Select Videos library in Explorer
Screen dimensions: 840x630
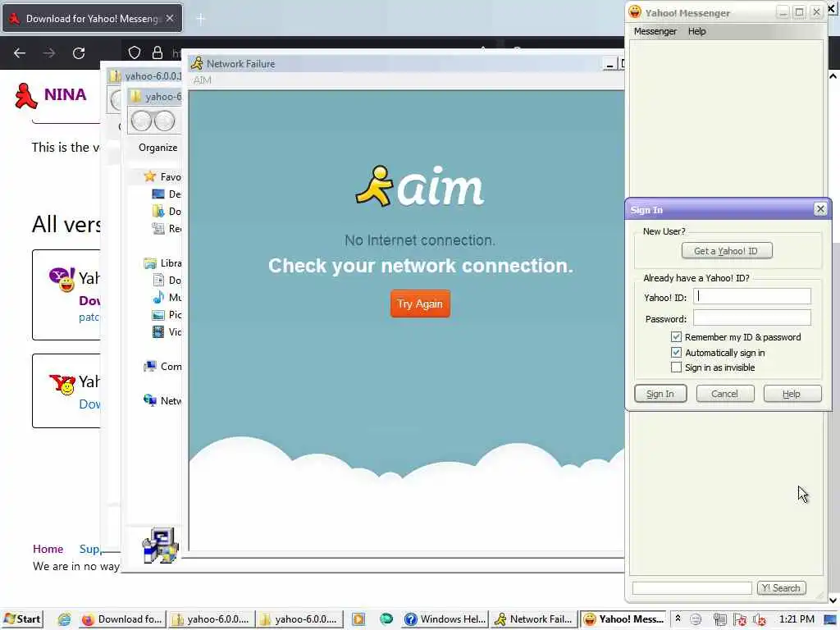tap(167, 331)
